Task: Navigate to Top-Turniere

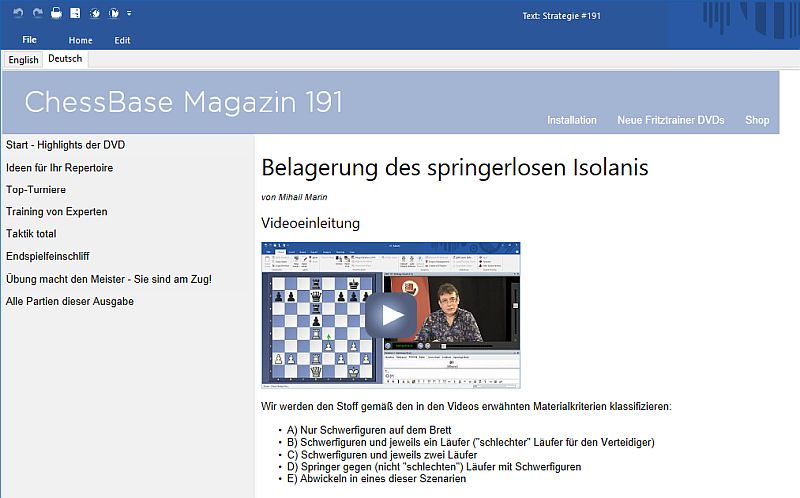Action: pos(37,189)
